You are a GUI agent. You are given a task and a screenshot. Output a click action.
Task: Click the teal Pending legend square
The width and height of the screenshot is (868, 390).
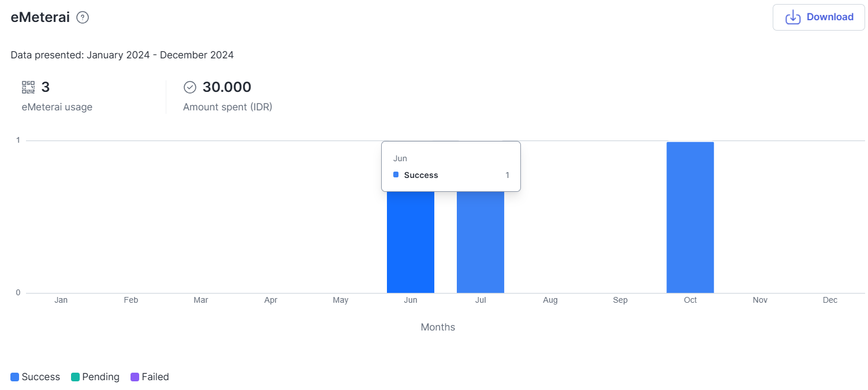[x=75, y=377]
